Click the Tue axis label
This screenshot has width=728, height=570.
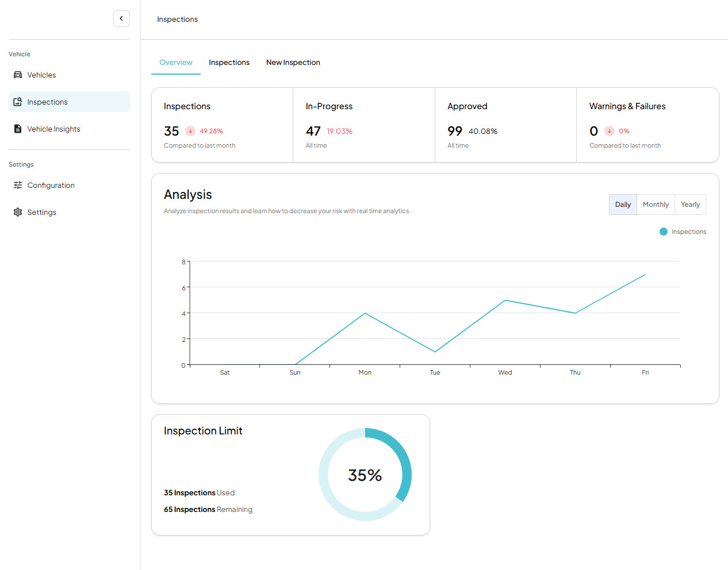pyautogui.click(x=435, y=372)
